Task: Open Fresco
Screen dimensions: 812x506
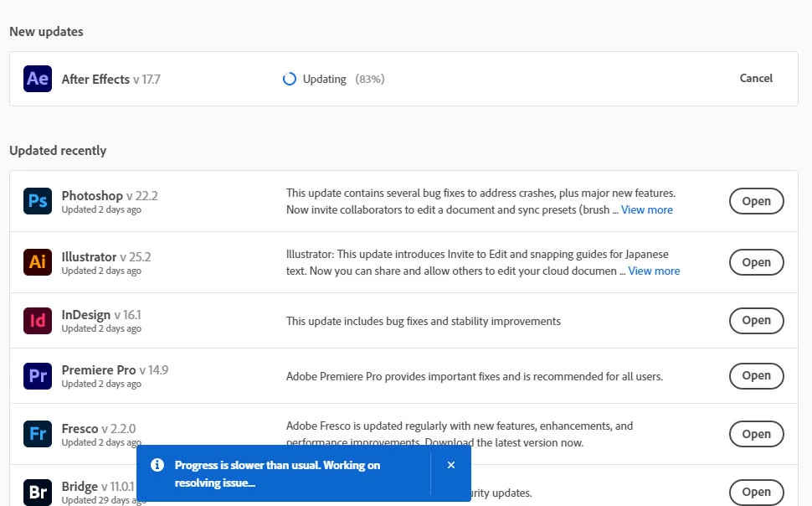Action: 756,434
